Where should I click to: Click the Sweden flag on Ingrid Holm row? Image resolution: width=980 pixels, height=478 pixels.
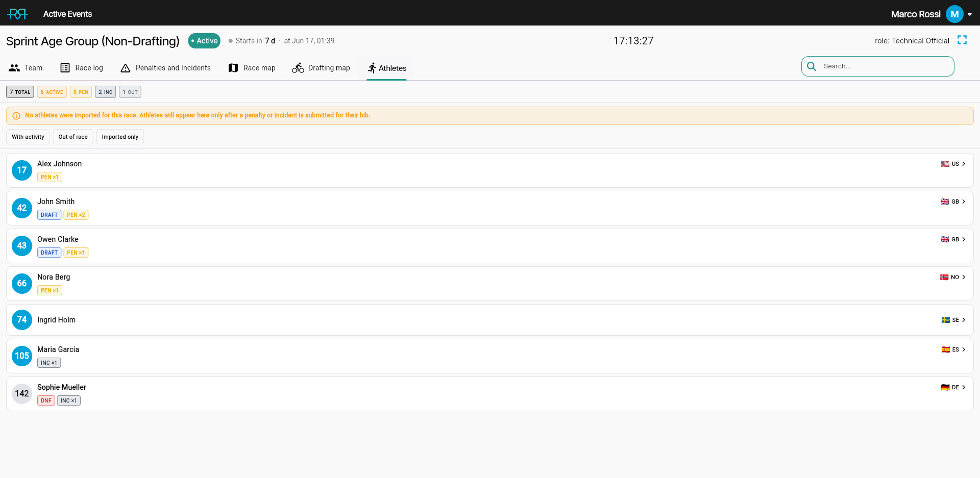tap(946, 320)
